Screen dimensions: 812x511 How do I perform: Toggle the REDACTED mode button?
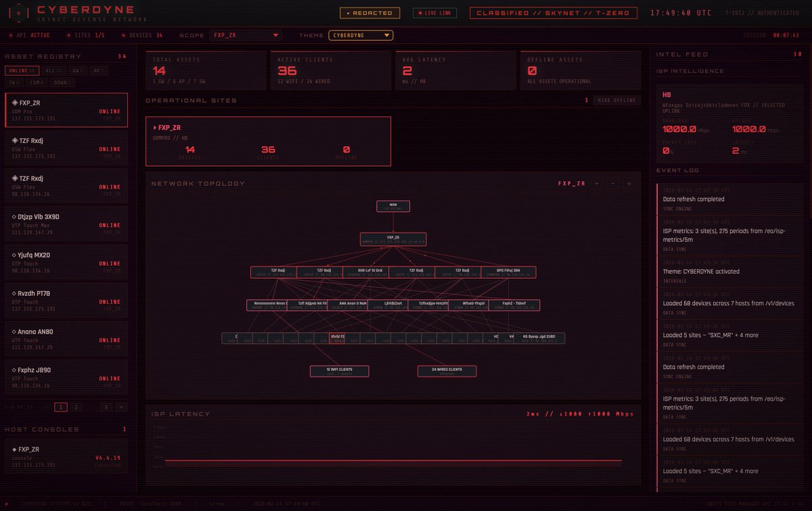pyautogui.click(x=369, y=13)
